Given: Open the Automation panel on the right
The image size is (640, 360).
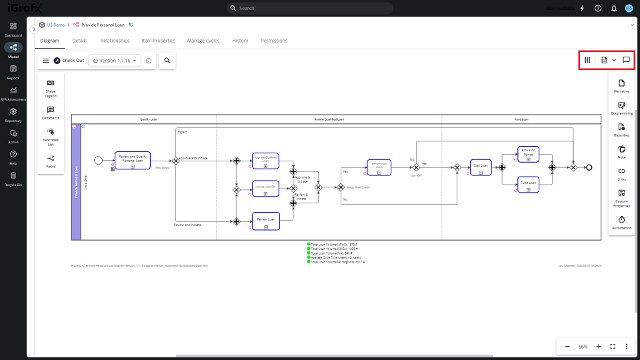Looking at the screenshot, I should click(x=621, y=222).
